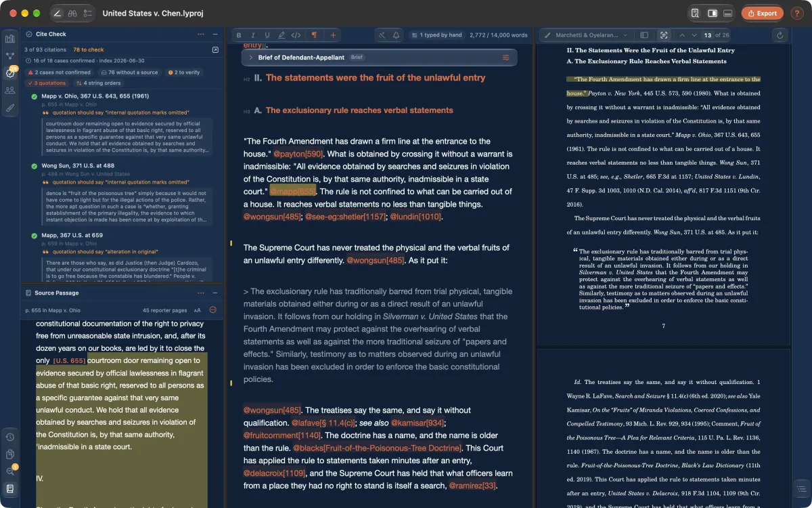Open Cite Check in separate window icon

click(x=215, y=49)
